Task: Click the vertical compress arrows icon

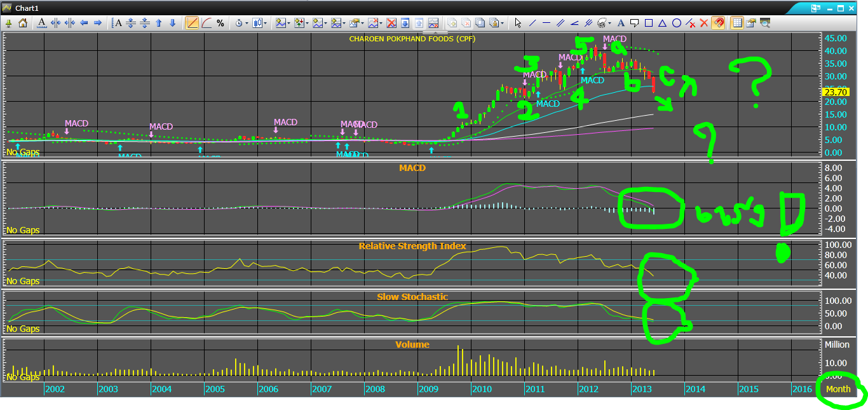Action: 144,23
